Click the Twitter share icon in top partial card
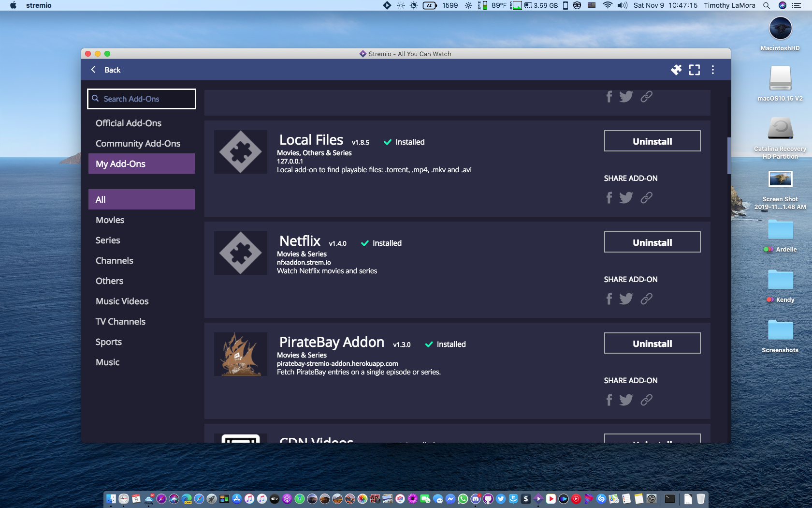Image resolution: width=812 pixels, height=508 pixels. [x=626, y=97]
